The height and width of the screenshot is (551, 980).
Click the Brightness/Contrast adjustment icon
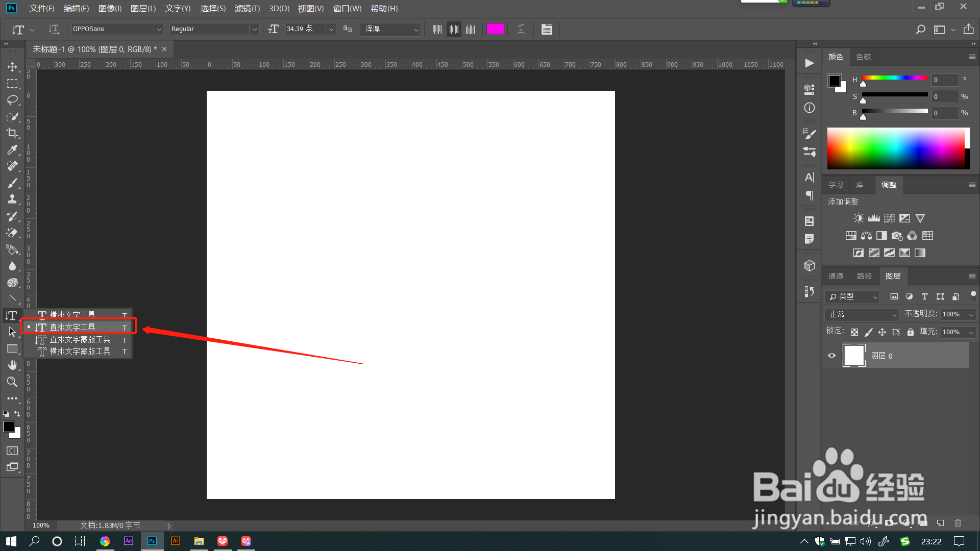[x=859, y=218]
